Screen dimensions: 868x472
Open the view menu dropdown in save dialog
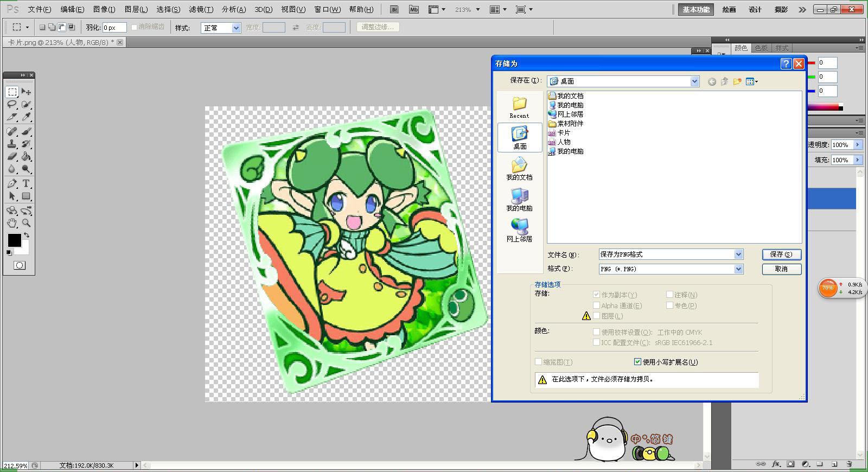pos(752,81)
